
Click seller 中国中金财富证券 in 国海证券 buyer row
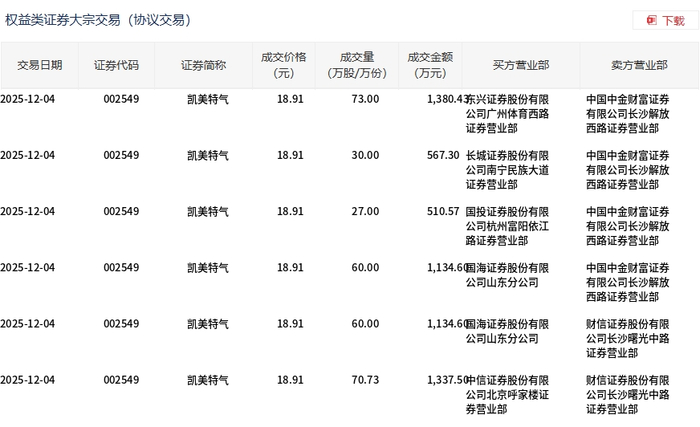[628, 282]
